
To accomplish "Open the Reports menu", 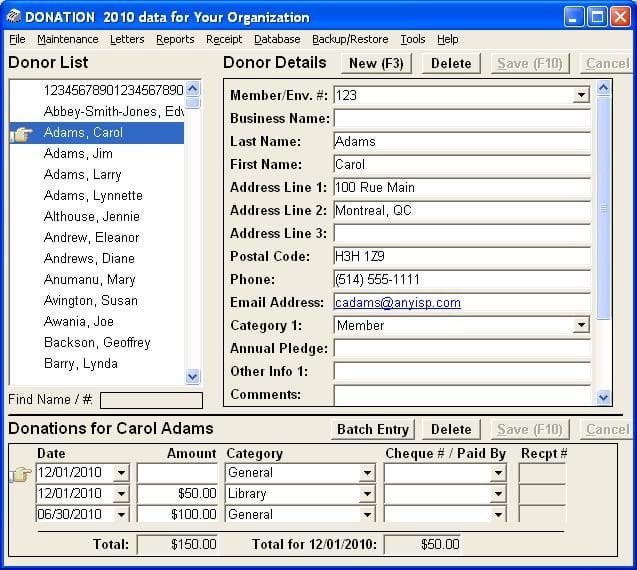I will [175, 39].
